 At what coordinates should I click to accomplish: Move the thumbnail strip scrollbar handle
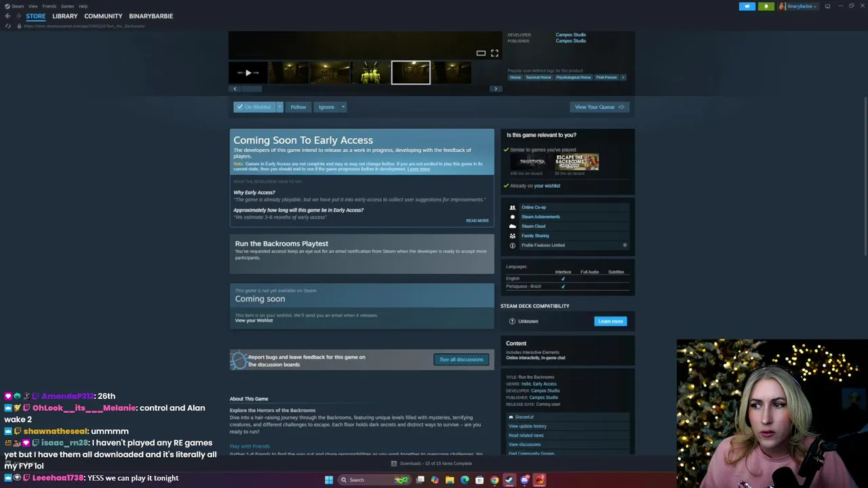(x=252, y=89)
